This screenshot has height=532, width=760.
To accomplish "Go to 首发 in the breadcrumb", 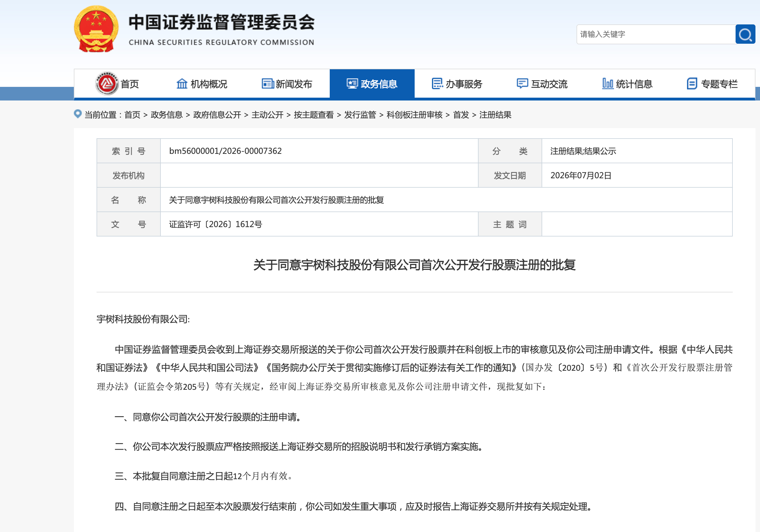I will [461, 115].
